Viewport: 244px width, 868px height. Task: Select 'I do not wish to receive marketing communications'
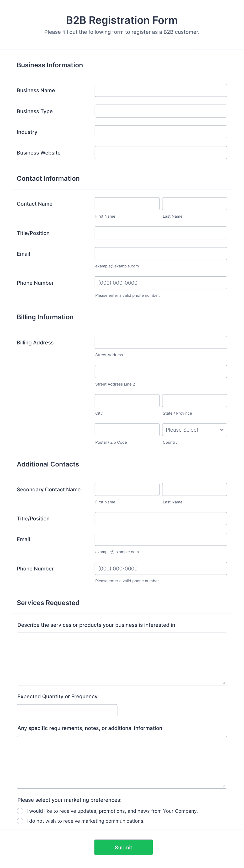(20, 821)
